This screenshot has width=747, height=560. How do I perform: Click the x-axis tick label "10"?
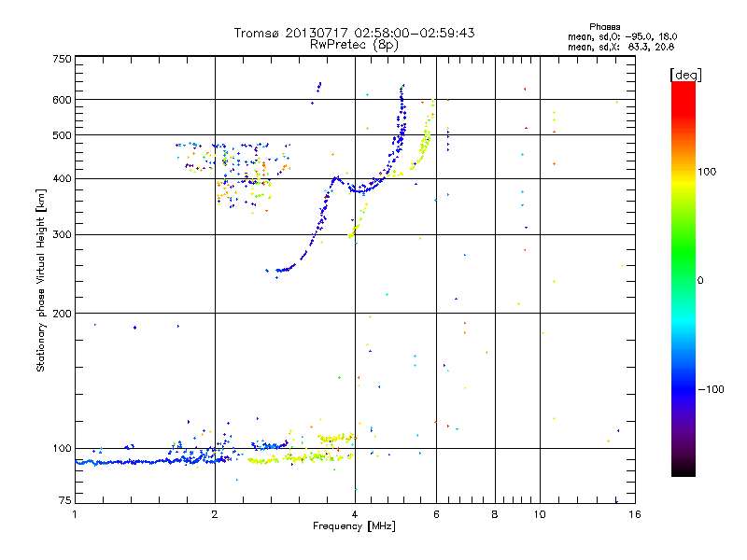point(540,514)
